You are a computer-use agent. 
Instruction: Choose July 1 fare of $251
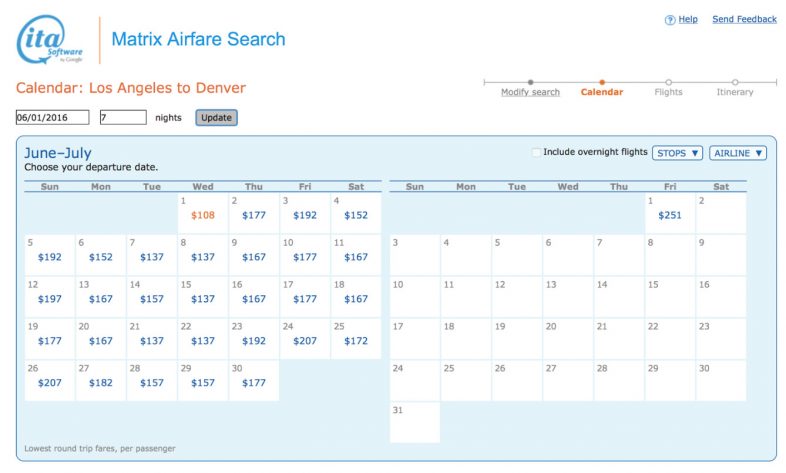(670, 215)
